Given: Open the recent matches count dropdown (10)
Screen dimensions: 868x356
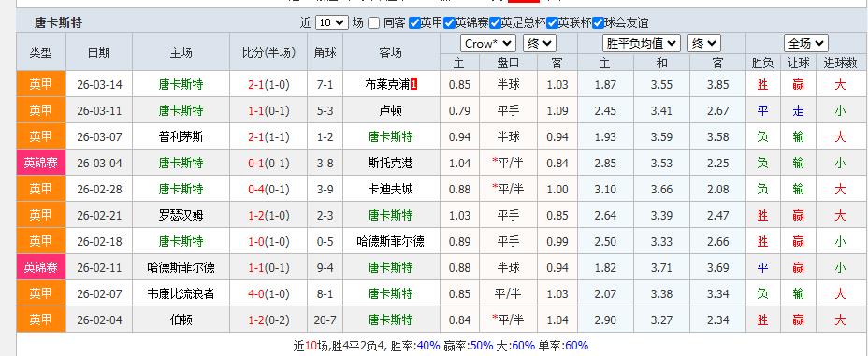Looking at the screenshot, I should tap(332, 23).
